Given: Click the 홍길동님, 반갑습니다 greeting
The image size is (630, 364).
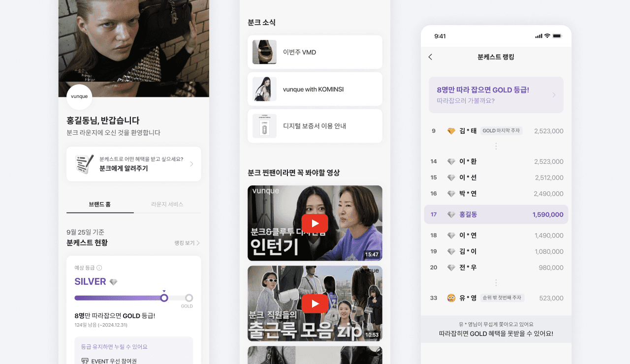Looking at the screenshot, I should (103, 121).
